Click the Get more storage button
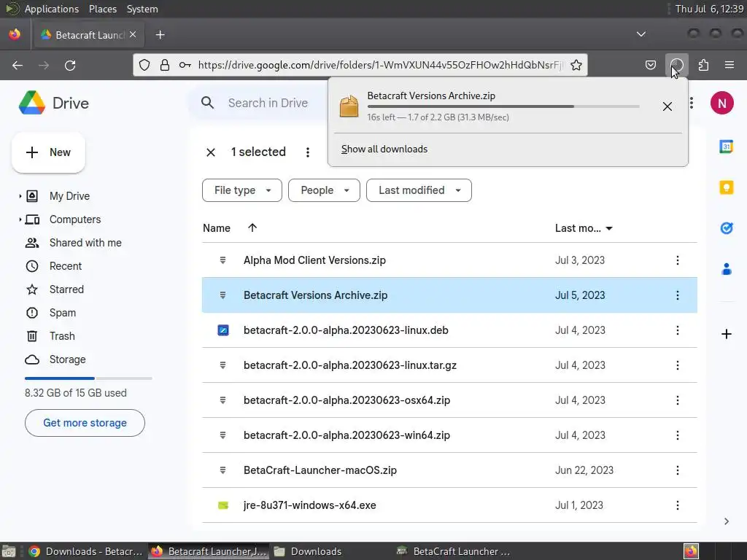The width and height of the screenshot is (747, 560). (x=85, y=423)
